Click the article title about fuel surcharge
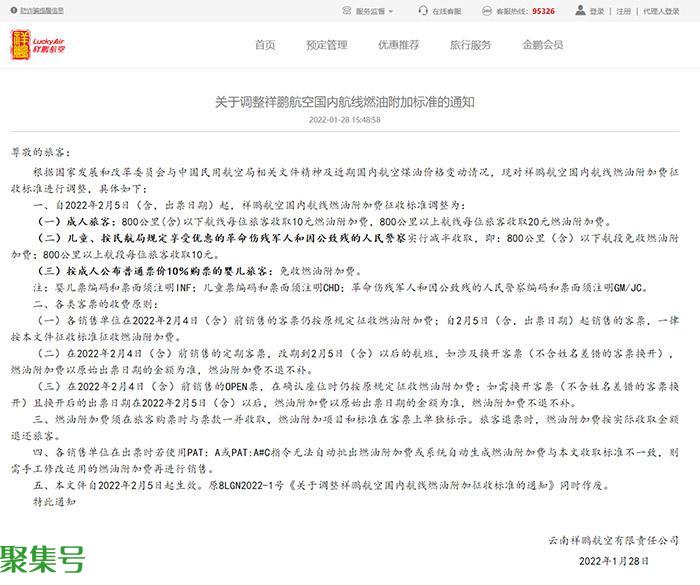The image size is (700, 585). (x=344, y=102)
